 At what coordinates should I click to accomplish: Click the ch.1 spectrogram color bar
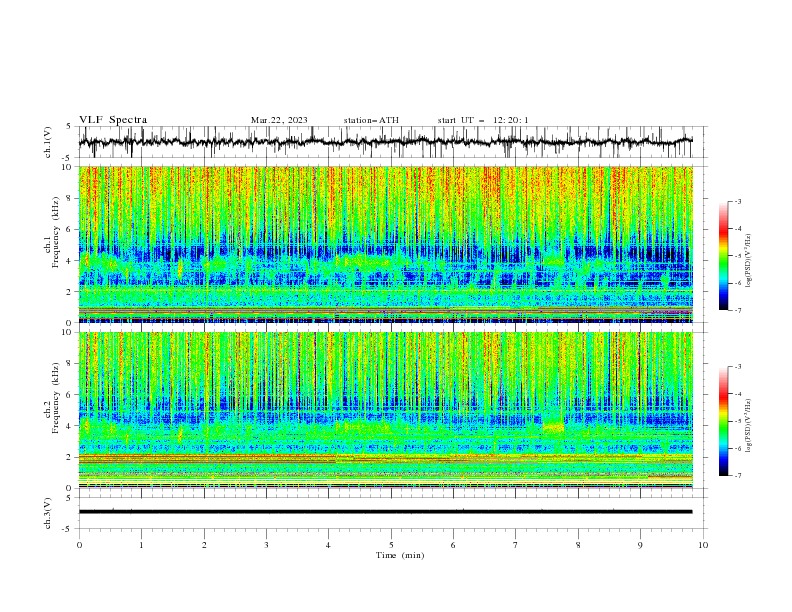tap(723, 256)
